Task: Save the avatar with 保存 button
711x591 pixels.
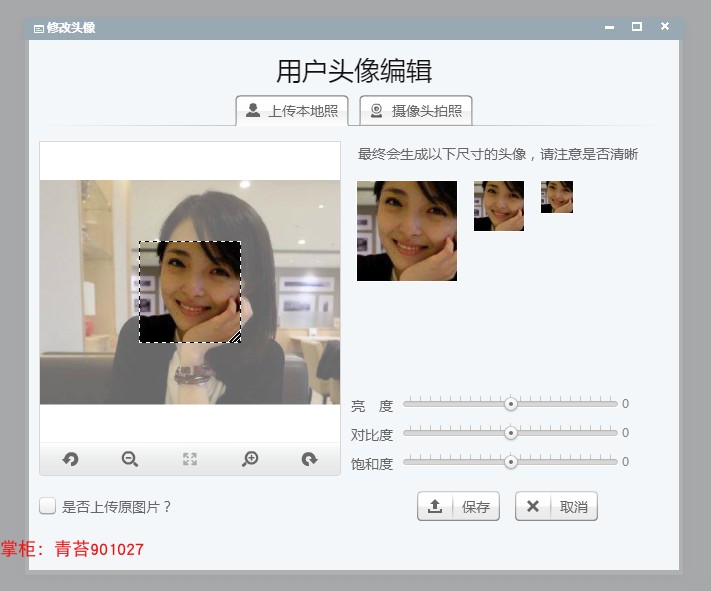Action: 458,506
